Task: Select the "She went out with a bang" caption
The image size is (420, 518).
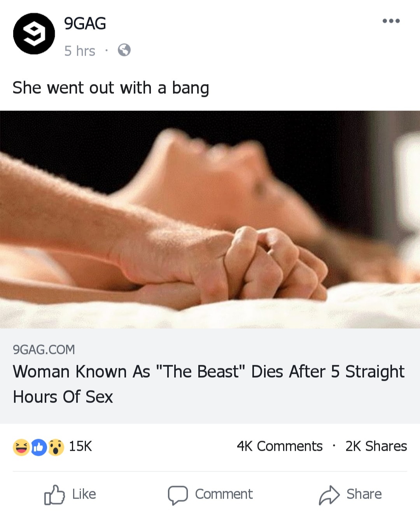Action: (111, 88)
